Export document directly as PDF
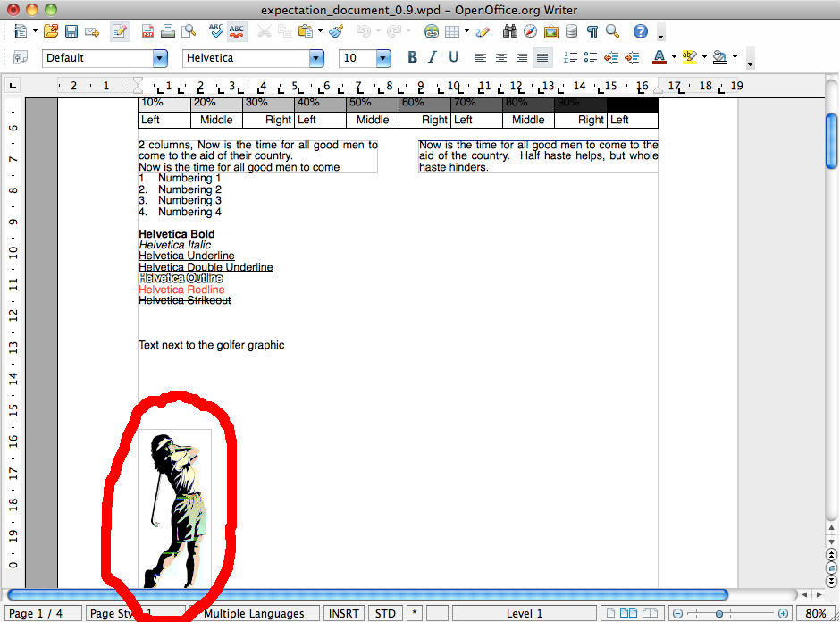Screen dimensions: 840x622 (147, 32)
